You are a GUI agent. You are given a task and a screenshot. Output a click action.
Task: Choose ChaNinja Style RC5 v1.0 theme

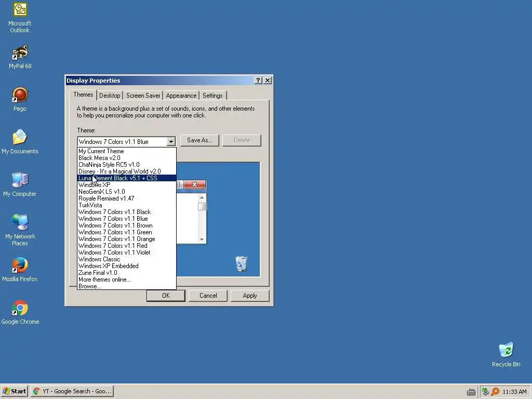127,165
